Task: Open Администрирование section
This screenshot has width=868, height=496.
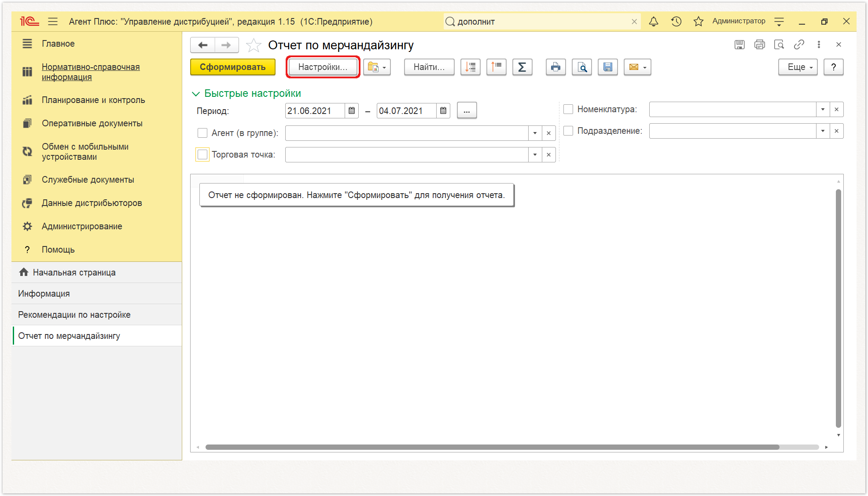Action: pyautogui.click(x=82, y=226)
